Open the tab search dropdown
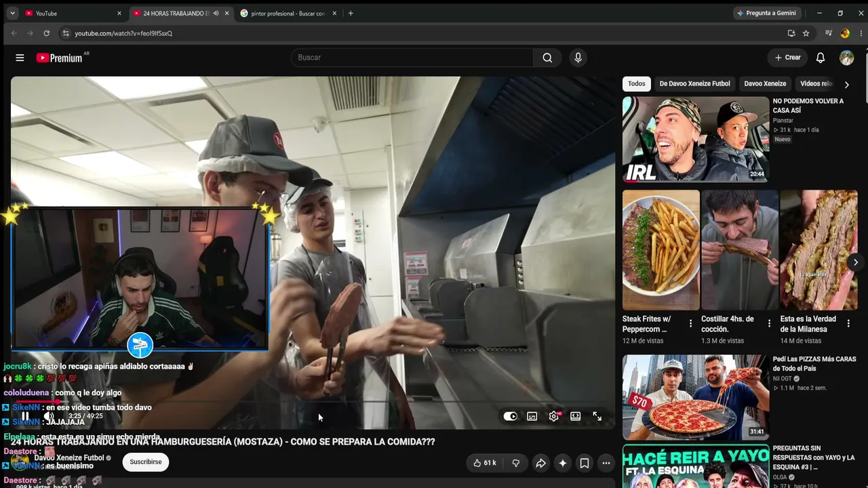Screen dimensions: 868x488 coord(12,13)
